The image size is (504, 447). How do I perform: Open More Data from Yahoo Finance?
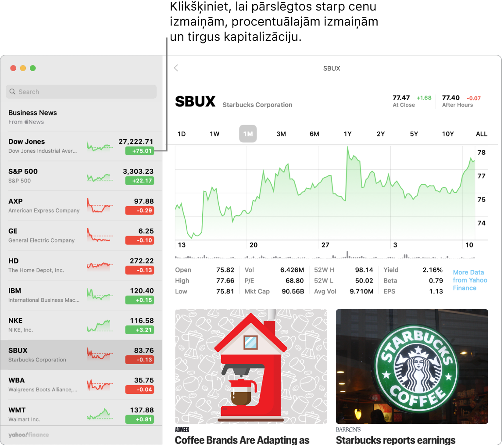[x=470, y=279]
